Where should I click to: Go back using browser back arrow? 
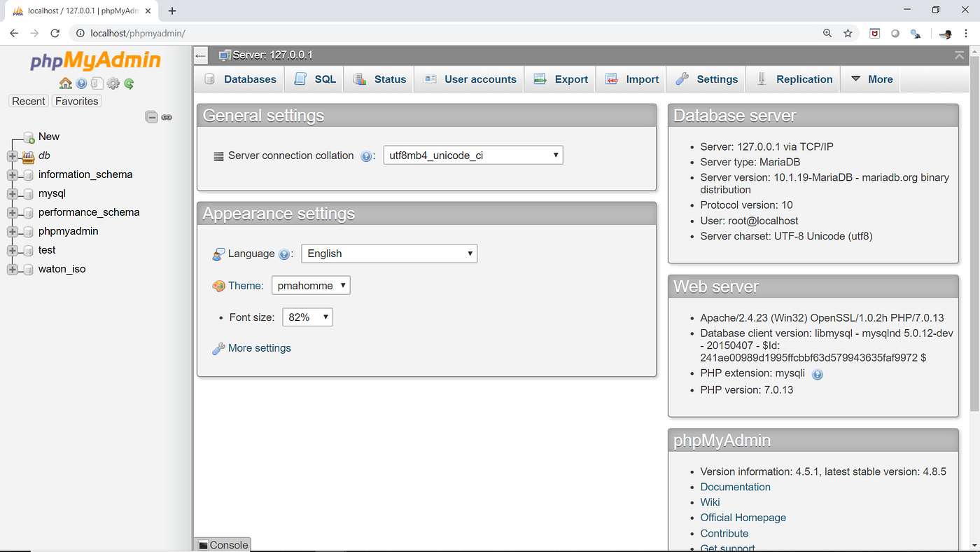14,33
